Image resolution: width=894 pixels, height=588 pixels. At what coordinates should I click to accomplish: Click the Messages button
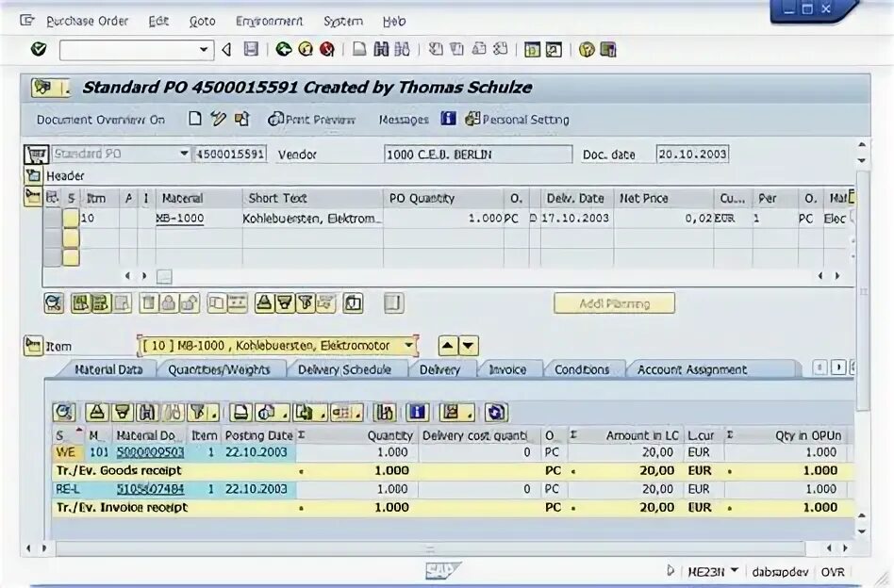[404, 120]
